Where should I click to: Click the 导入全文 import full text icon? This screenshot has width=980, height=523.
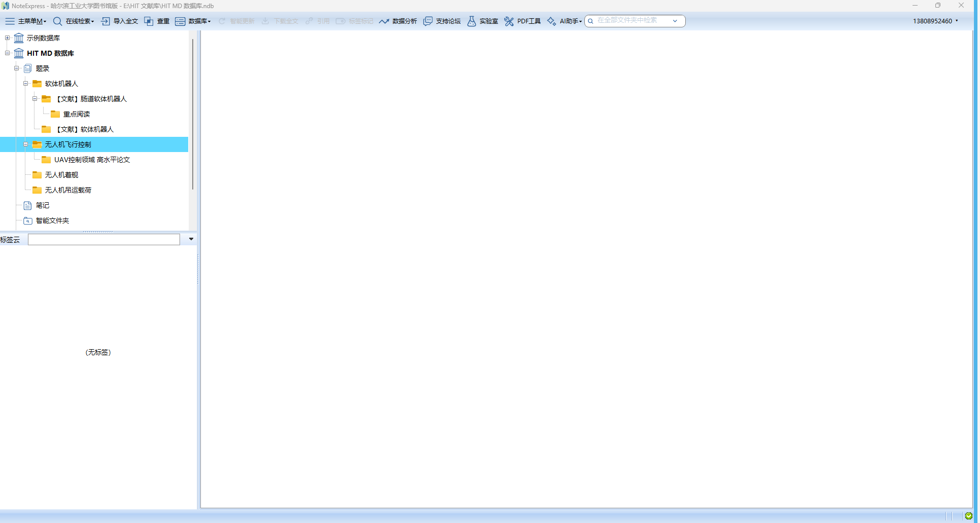[106, 21]
